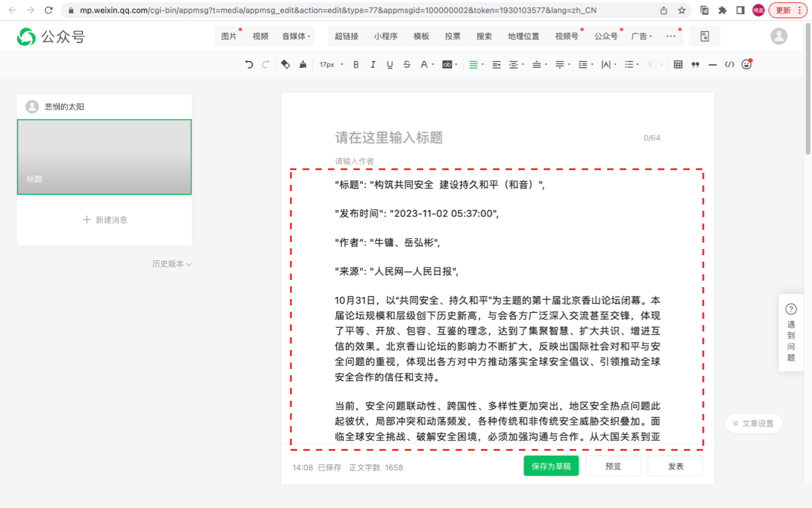
Task: Open the emoji picker
Action: [747, 64]
